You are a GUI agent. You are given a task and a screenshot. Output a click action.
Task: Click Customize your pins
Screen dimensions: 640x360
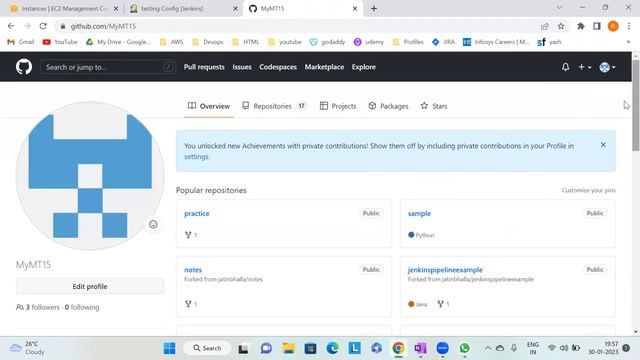588,190
